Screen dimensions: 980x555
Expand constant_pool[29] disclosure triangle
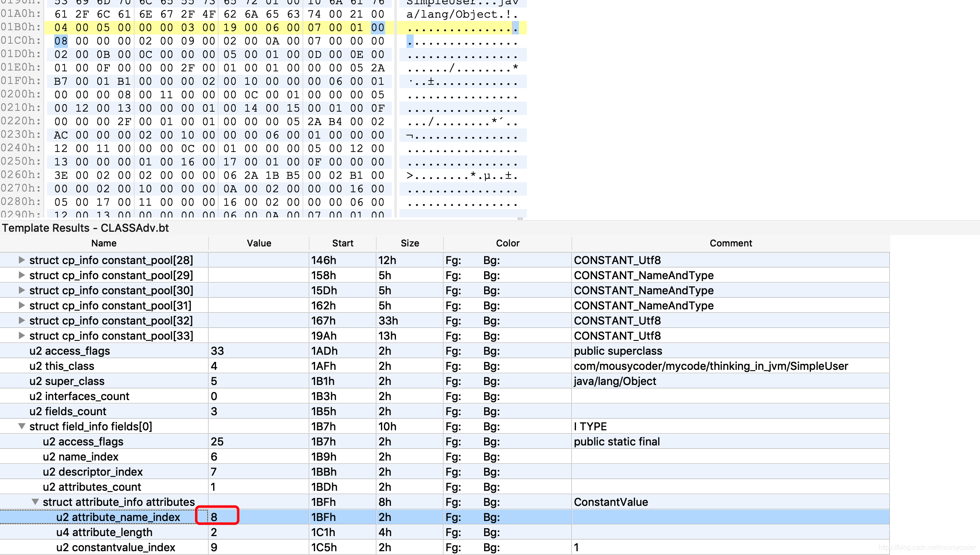coord(22,275)
